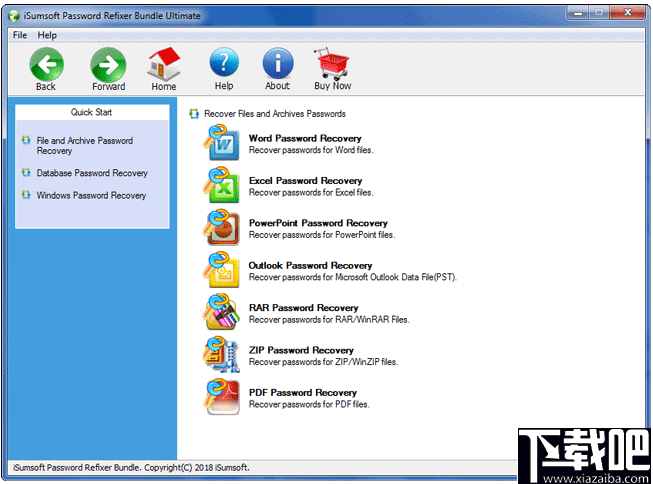Click the green Forward arrow icon

click(x=108, y=64)
